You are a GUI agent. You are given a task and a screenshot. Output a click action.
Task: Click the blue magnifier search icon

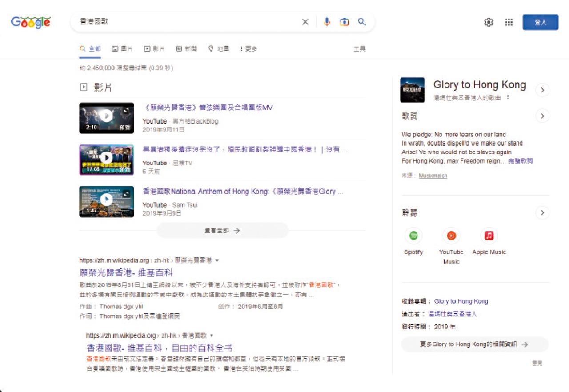click(x=362, y=22)
